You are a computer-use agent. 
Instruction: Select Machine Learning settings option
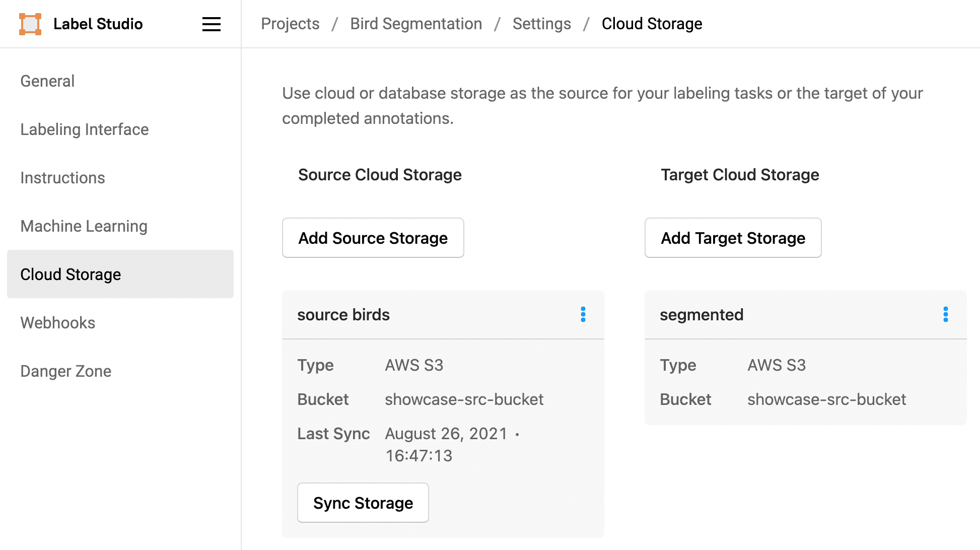pyautogui.click(x=84, y=226)
